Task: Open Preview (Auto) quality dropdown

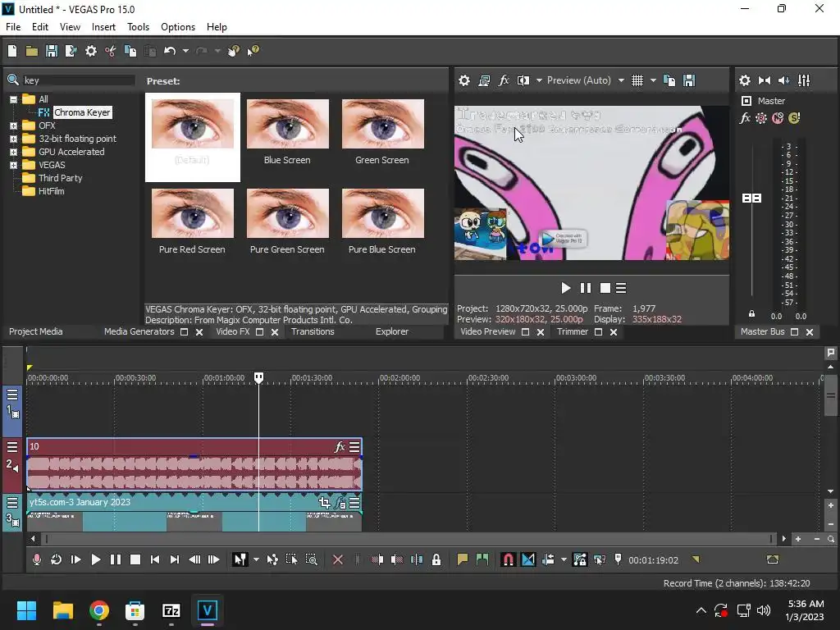Action: click(621, 80)
